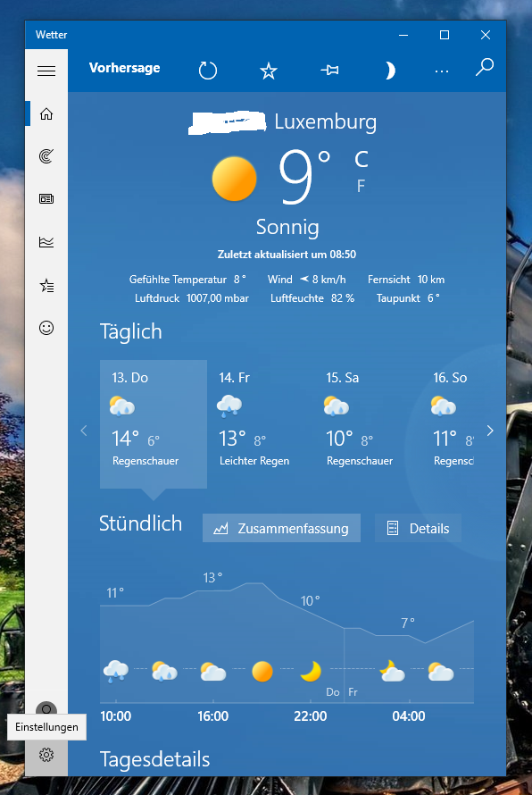Open the radar Maps view
This screenshot has width=532, height=795.
point(46,156)
